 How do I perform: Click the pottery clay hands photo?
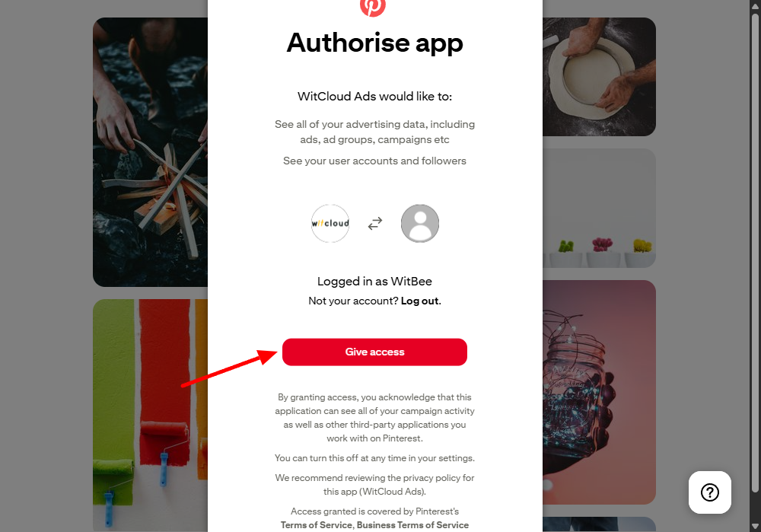click(600, 77)
